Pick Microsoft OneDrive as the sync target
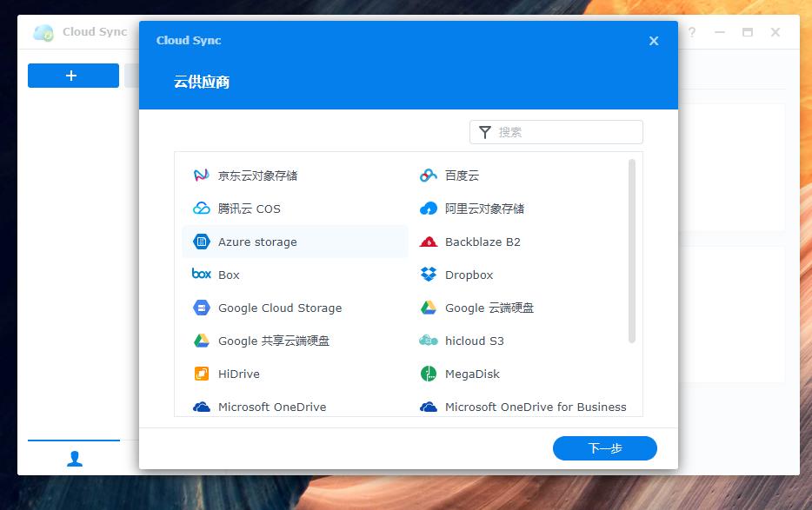Image resolution: width=812 pixels, height=510 pixels. [274, 407]
